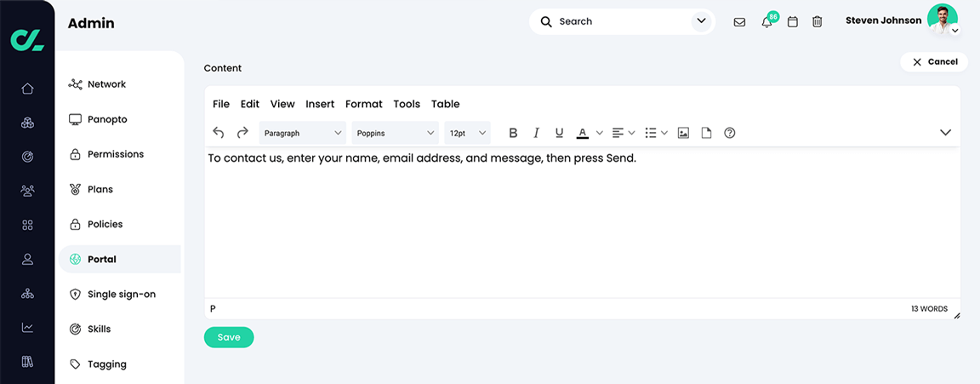Click in the editor content text area
Screen dimensions: 980x384
tap(583, 222)
